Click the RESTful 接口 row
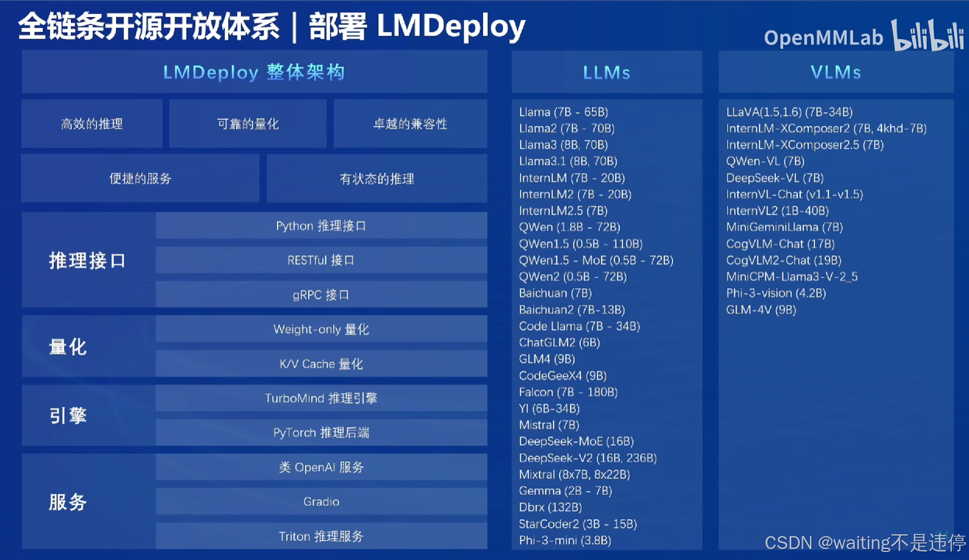 [x=321, y=260]
